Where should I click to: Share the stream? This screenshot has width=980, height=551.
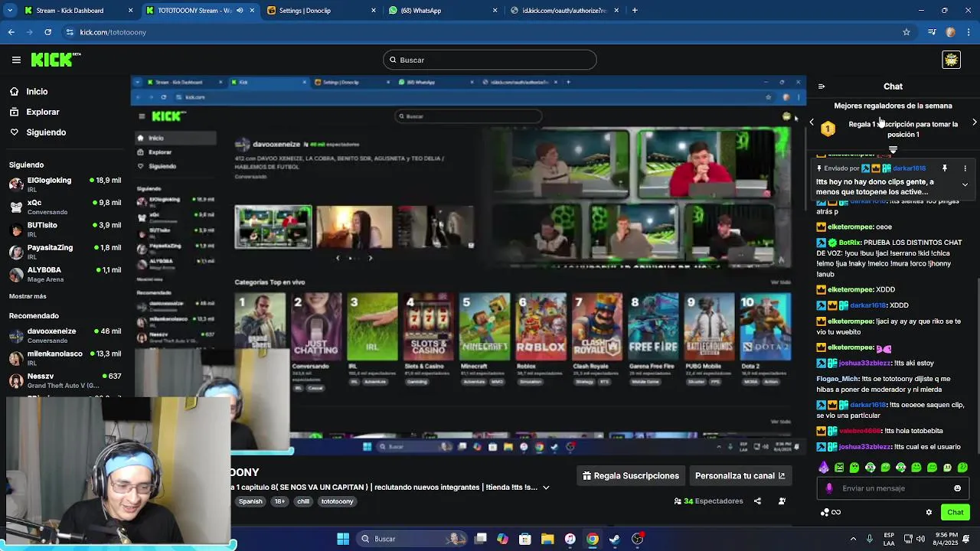pos(757,501)
